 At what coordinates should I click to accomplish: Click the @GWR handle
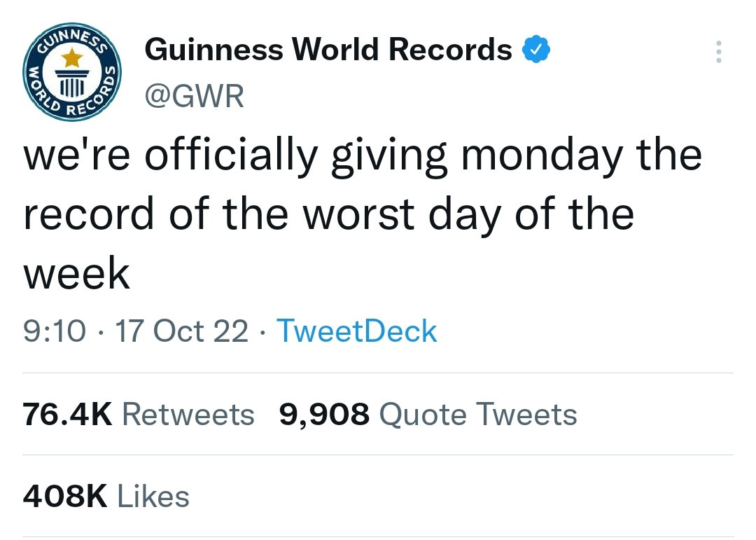[194, 96]
